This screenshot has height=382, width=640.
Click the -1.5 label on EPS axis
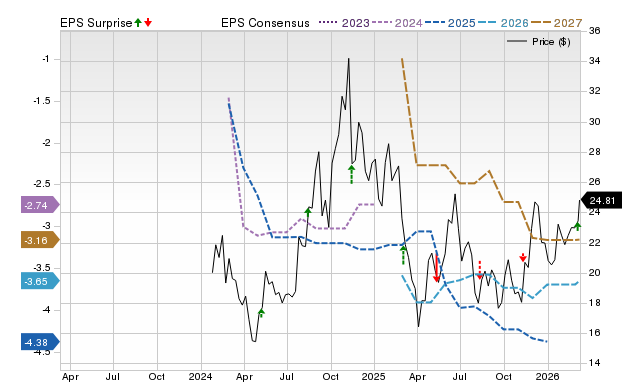pos(41,101)
